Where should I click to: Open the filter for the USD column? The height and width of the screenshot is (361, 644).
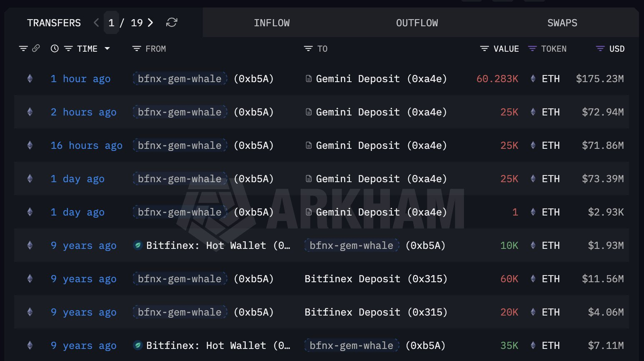[x=599, y=48]
